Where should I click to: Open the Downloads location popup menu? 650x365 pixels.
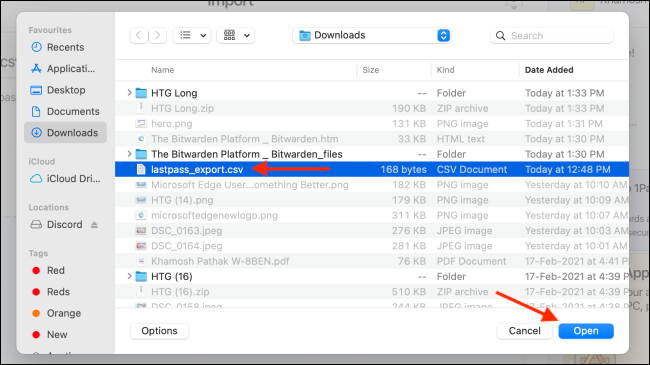[372, 36]
